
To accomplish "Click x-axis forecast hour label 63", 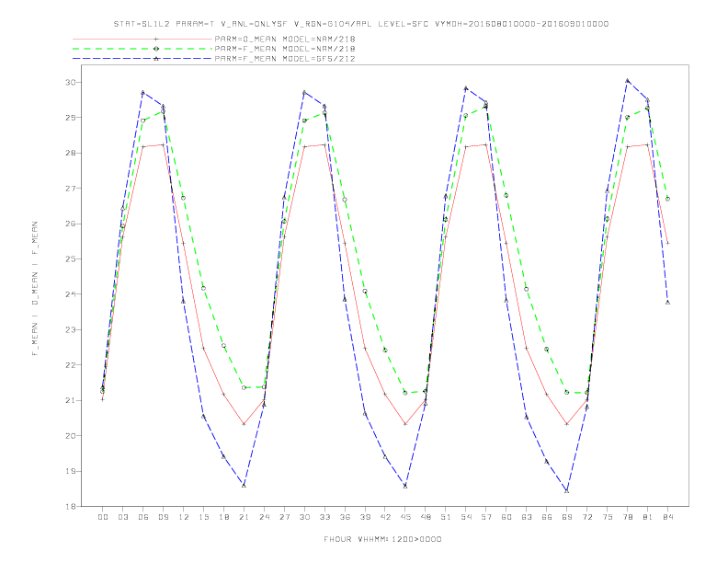I will 527,517.
